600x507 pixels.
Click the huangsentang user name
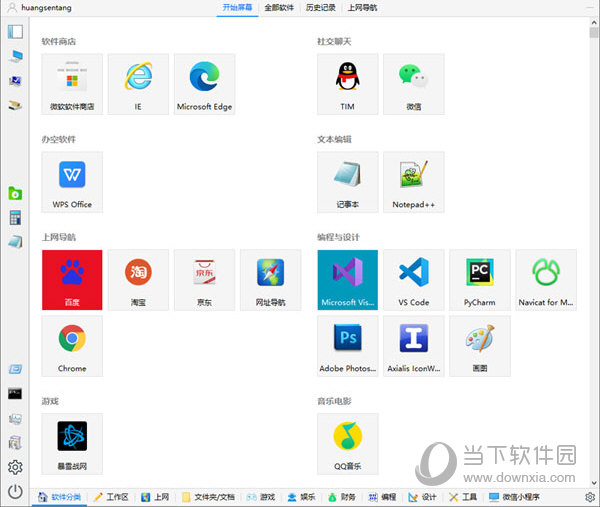tap(46, 8)
